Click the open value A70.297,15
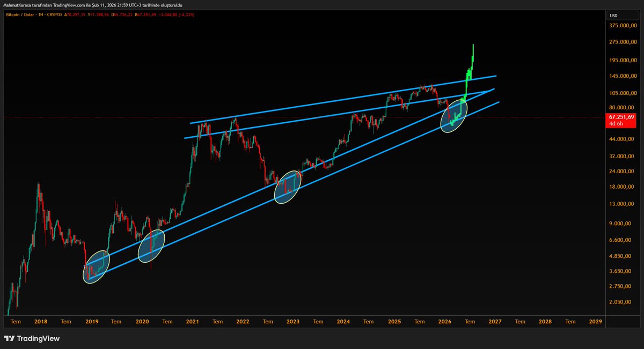 [x=75, y=15]
